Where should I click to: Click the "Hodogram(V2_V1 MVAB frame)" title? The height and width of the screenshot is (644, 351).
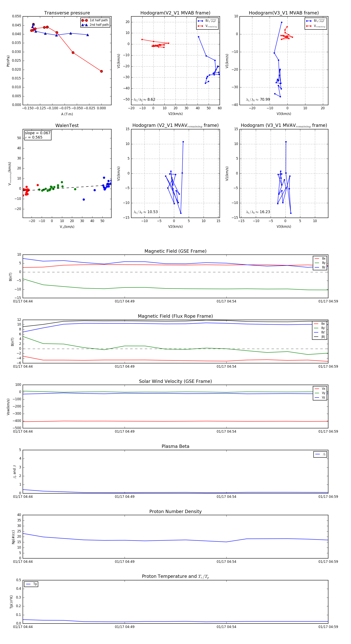(x=175, y=13)
